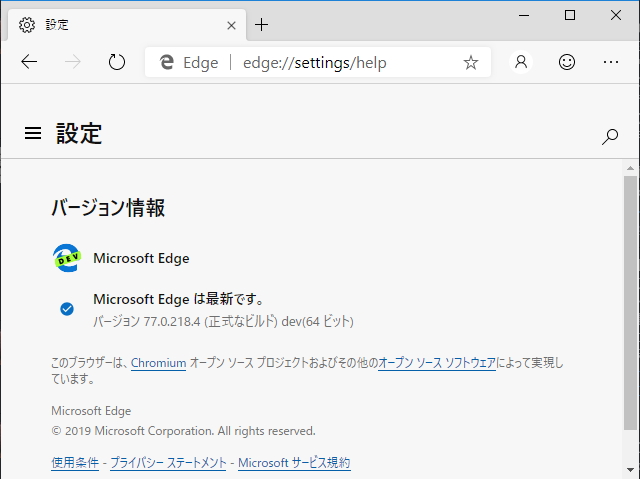Open the Microsoft サービス規約 link
The width and height of the screenshot is (640, 479).
pyautogui.click(x=294, y=463)
